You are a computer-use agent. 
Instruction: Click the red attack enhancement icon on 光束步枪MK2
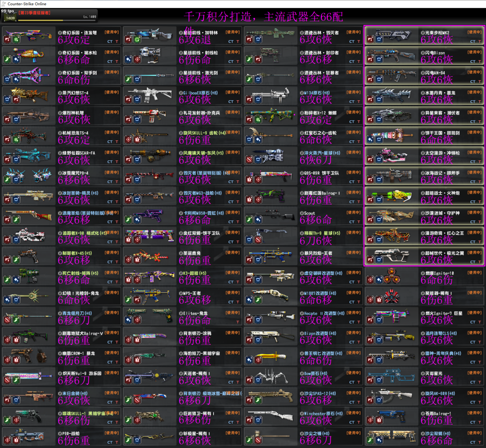[371, 40]
